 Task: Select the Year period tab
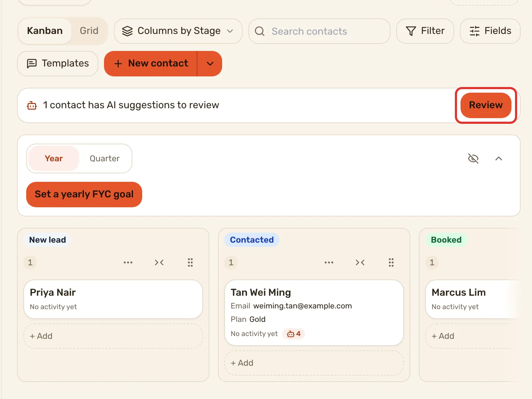[54, 158]
